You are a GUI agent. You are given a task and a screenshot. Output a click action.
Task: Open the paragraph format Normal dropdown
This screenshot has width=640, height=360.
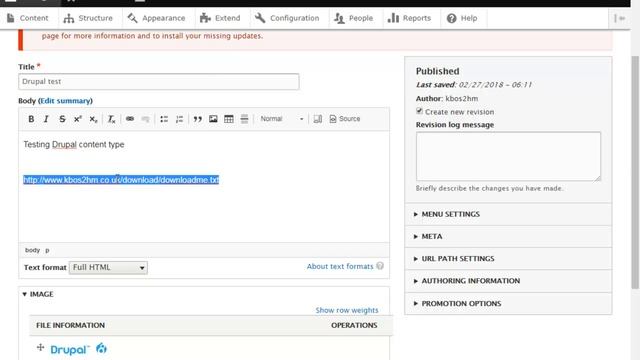point(282,119)
